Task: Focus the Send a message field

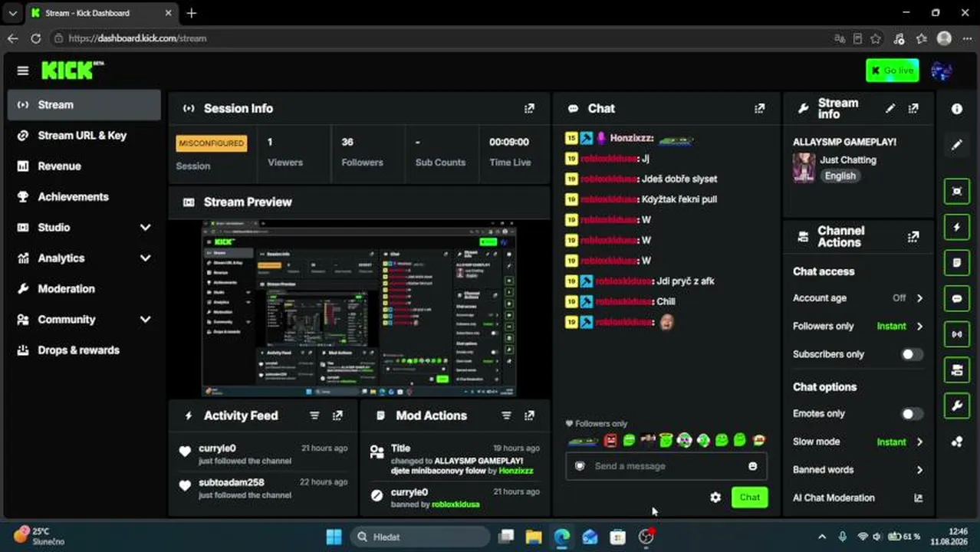Action: 666,466
